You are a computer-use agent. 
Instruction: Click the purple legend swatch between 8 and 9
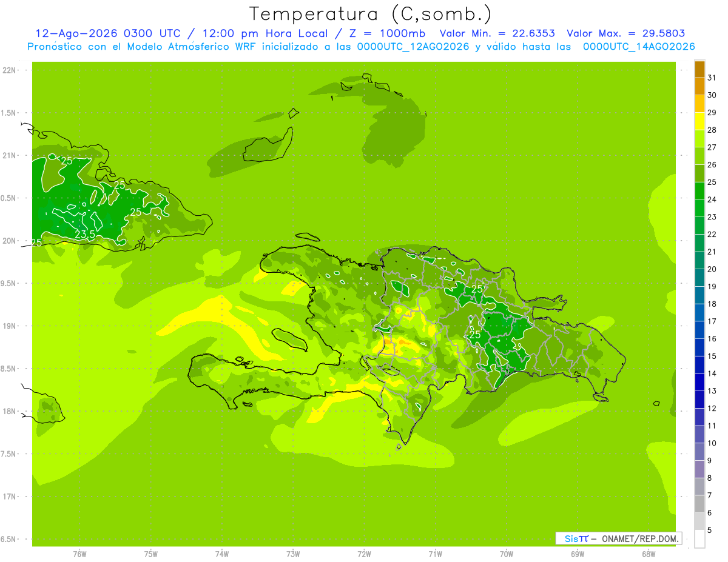(699, 469)
